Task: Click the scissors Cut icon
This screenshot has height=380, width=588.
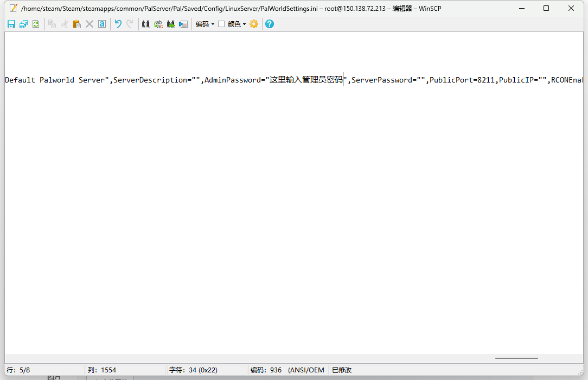Action: pos(65,24)
